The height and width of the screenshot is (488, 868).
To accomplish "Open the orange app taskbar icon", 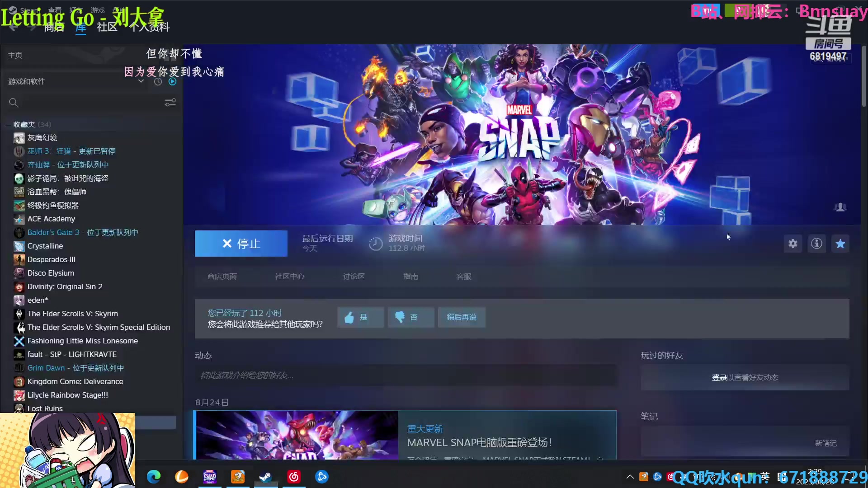I will point(238,477).
